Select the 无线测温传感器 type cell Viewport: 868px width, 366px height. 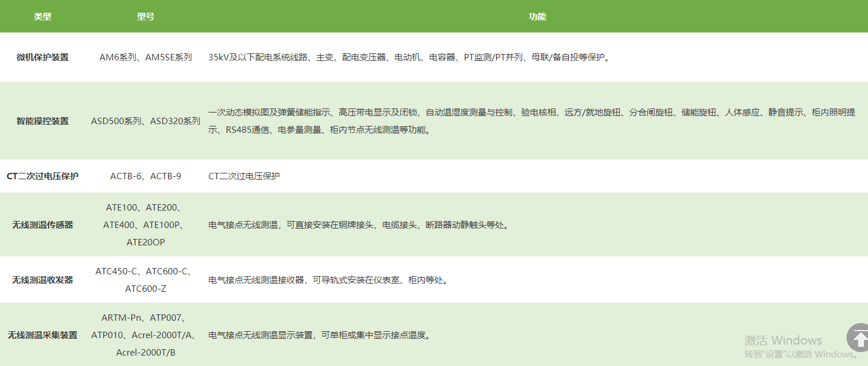(42, 224)
